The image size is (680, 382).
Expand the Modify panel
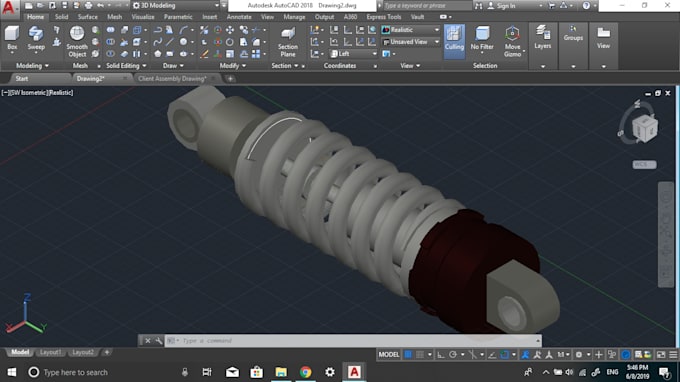(232, 66)
